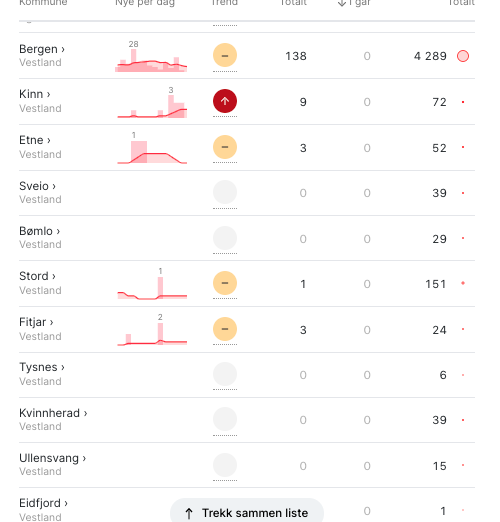Viewport: 500px width, 522px height.
Task: Click Tysnes's empty grey trend circle
Action: click(225, 374)
